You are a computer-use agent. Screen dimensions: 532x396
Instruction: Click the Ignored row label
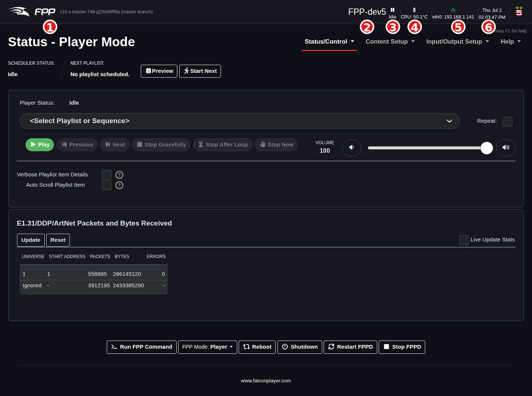click(32, 285)
